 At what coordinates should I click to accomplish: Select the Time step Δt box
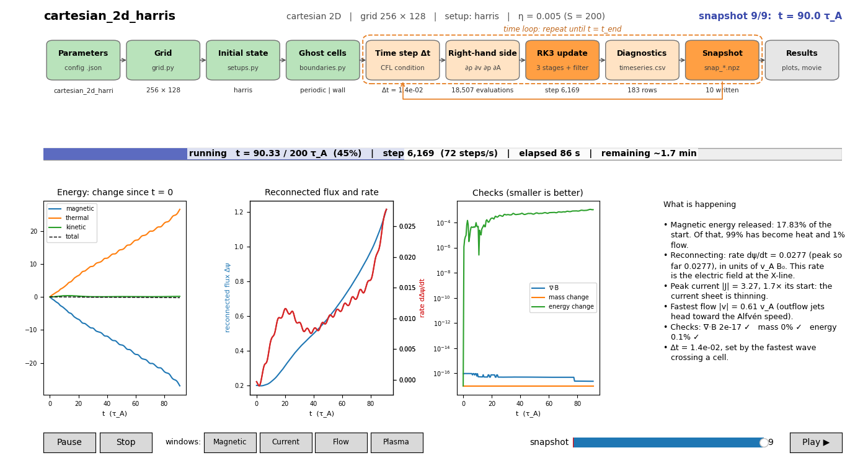(x=403, y=60)
